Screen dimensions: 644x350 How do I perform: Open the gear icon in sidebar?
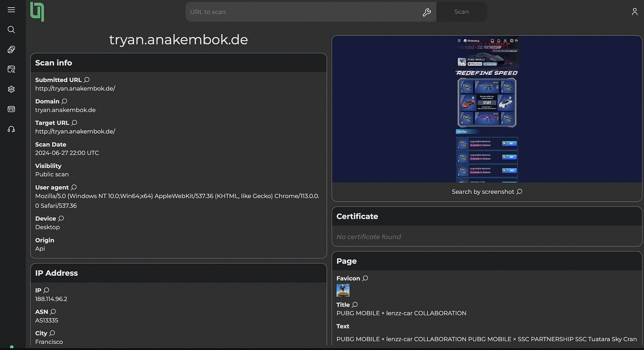11,89
